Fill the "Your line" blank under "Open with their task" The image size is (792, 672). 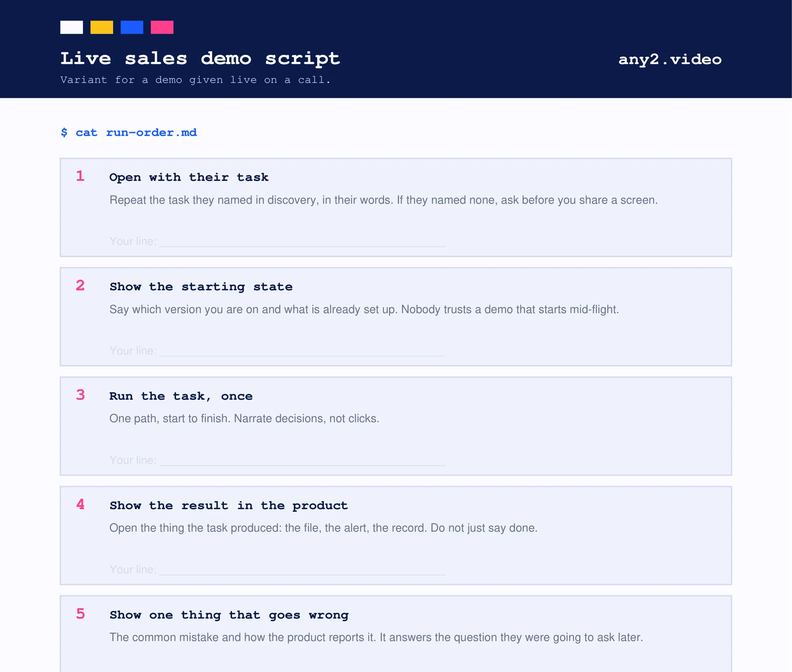302,241
